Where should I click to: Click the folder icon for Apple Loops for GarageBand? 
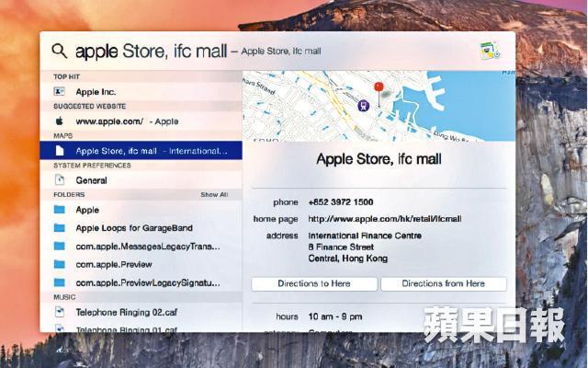(59, 227)
